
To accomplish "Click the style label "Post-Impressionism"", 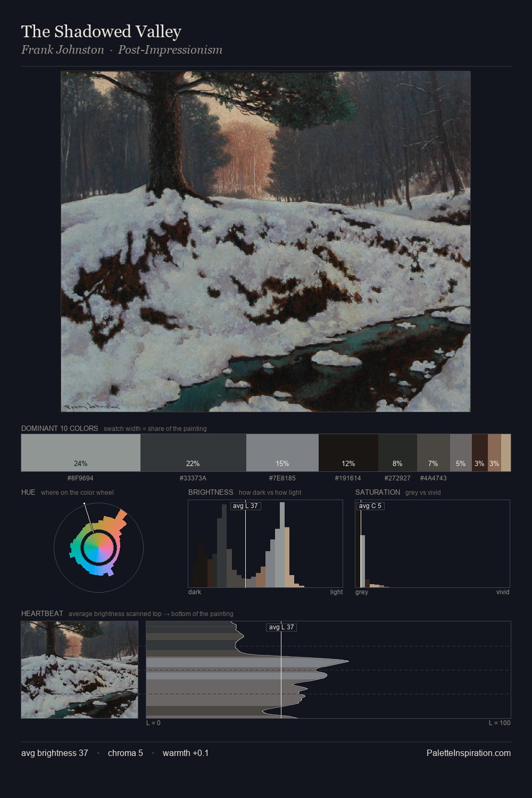I will tap(170, 50).
